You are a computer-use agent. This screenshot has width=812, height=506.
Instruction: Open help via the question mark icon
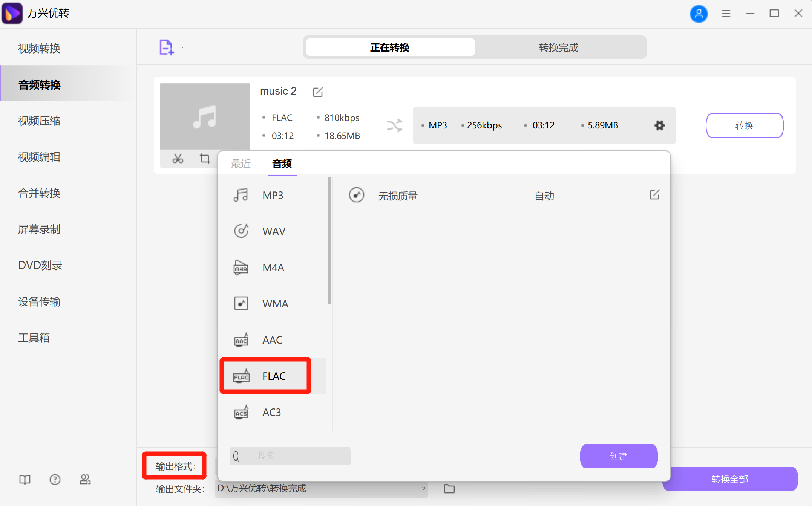point(55,479)
